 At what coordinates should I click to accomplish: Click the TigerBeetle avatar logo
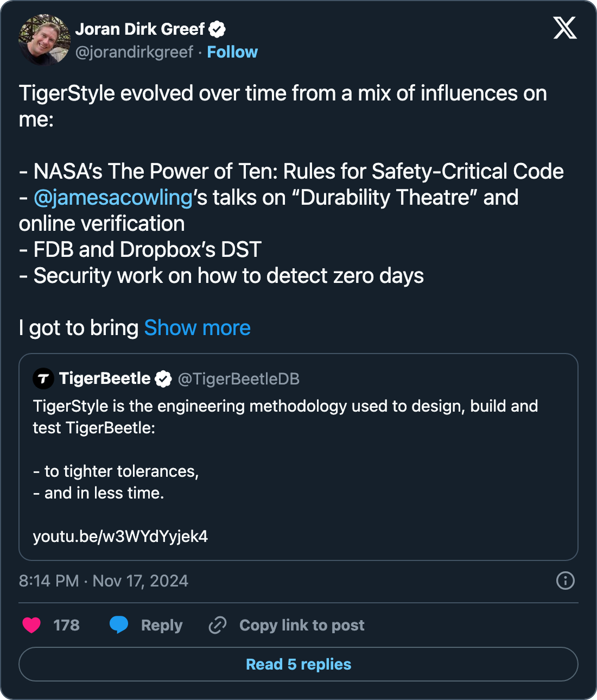(x=43, y=379)
